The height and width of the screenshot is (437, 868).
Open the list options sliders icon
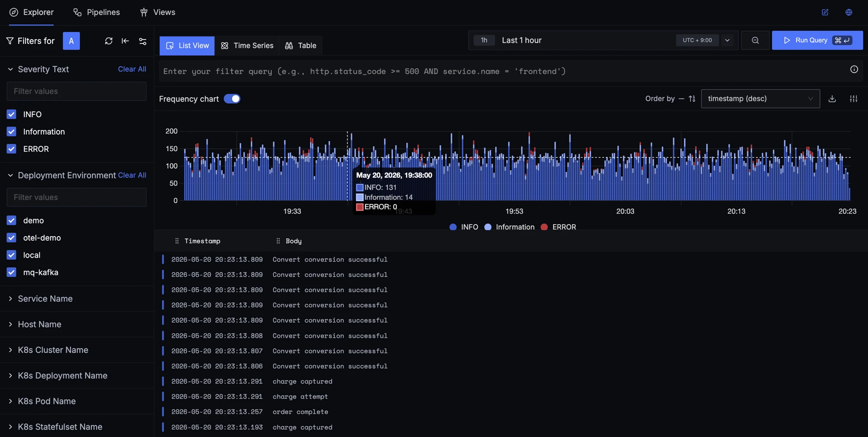pos(854,99)
